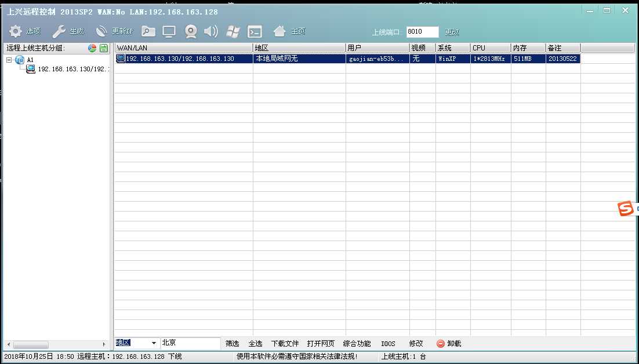Screen dimensions: 639x364
Task: Click the red 卸载 uninstall icon
Action: click(441, 344)
